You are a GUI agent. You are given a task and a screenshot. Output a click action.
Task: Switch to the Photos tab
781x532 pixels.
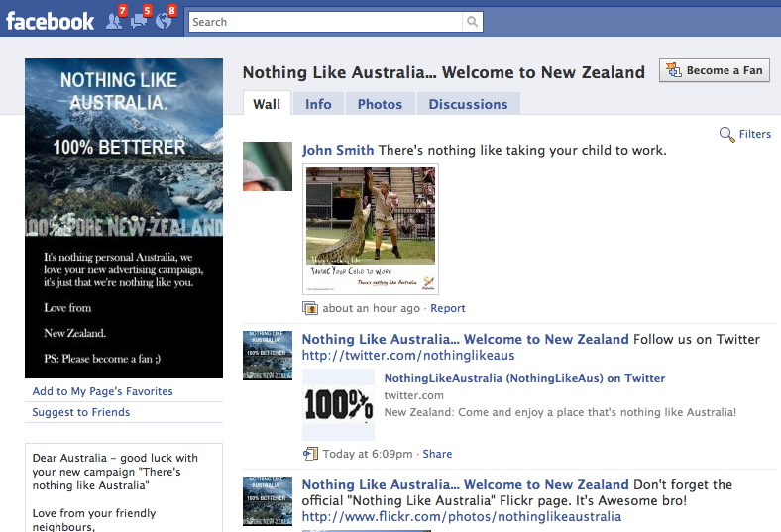[x=380, y=104]
